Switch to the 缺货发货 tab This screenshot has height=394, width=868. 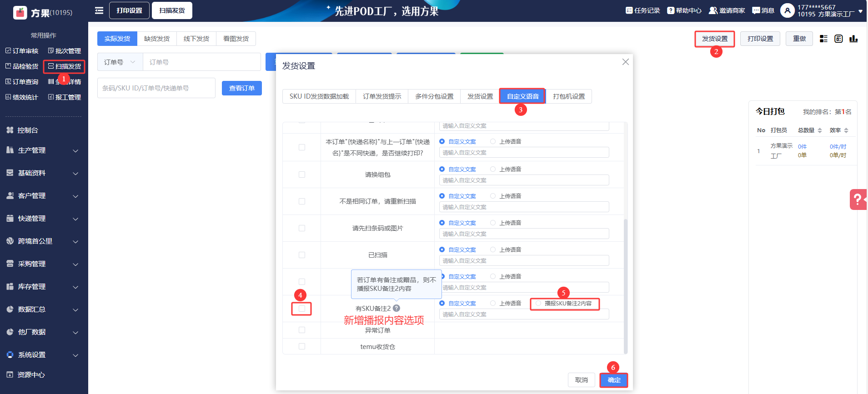157,39
